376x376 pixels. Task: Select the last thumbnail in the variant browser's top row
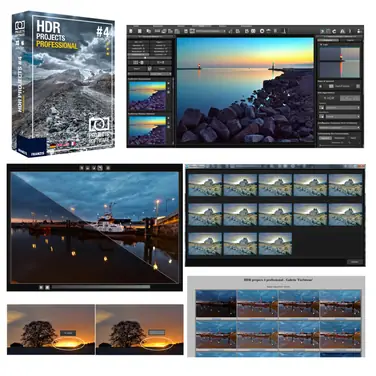[x=345, y=185]
